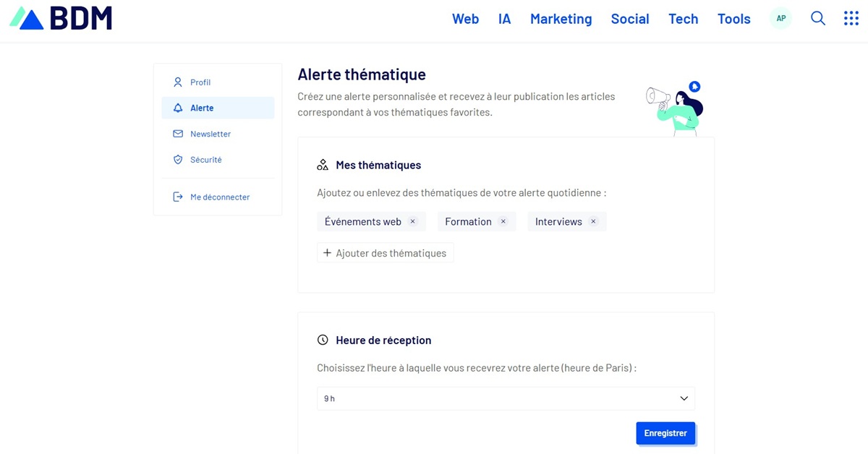
Task: Remove the Interviews tag with x
Action: pos(593,221)
